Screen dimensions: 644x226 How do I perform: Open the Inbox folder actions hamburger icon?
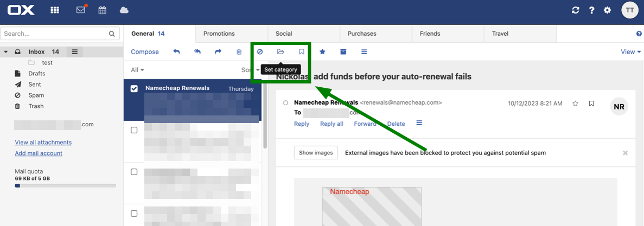pyautogui.click(x=74, y=51)
